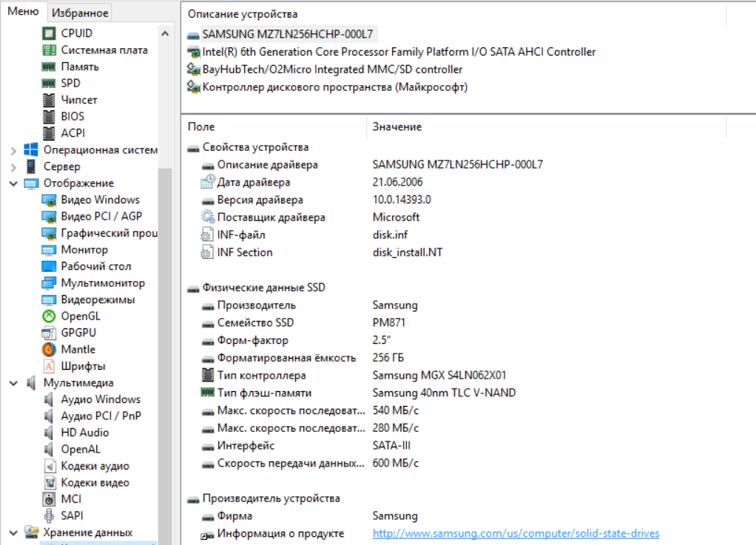Select the Тип флэш-памяти row

tap(358, 393)
